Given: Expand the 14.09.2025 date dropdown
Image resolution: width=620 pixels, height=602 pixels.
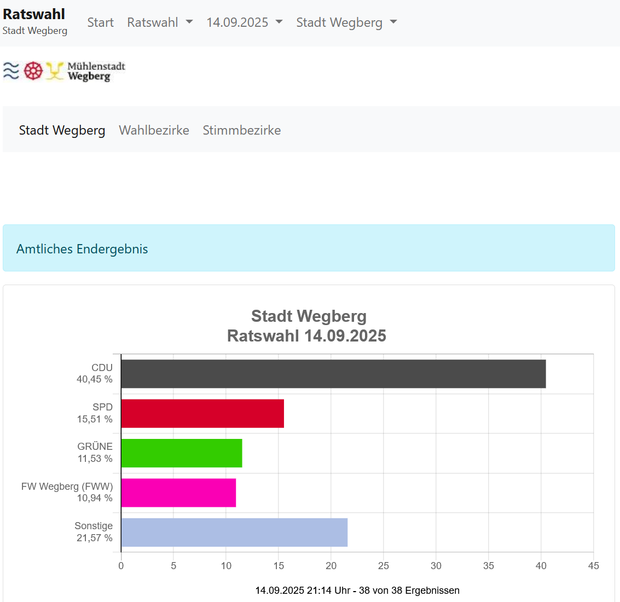Looking at the screenshot, I should [x=244, y=22].
